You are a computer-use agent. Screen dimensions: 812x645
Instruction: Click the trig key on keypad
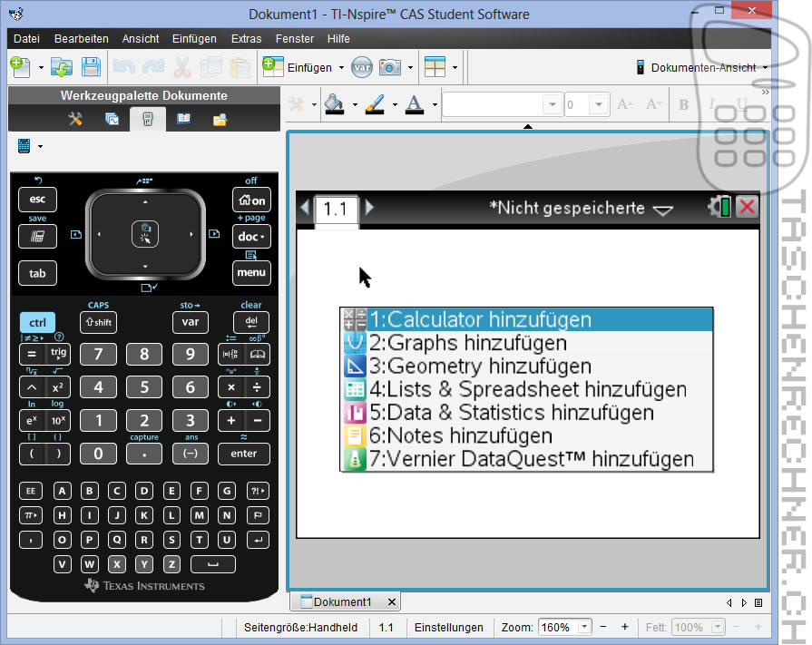click(58, 354)
